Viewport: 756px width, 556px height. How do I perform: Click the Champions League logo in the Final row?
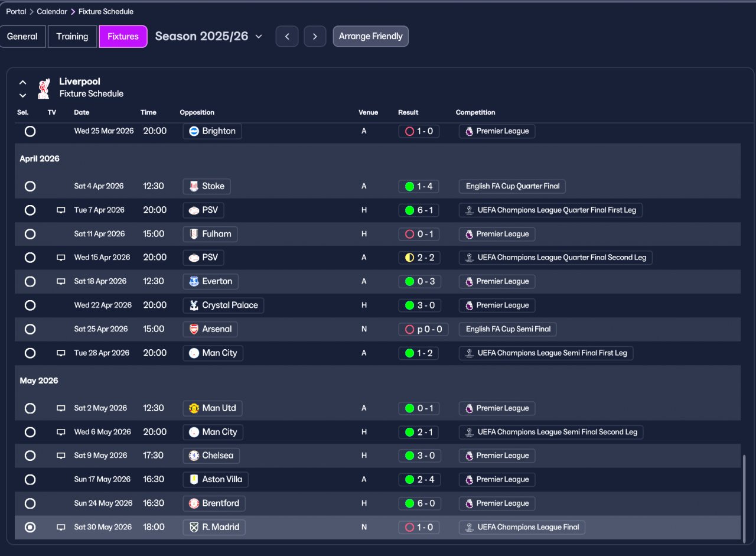pyautogui.click(x=470, y=527)
